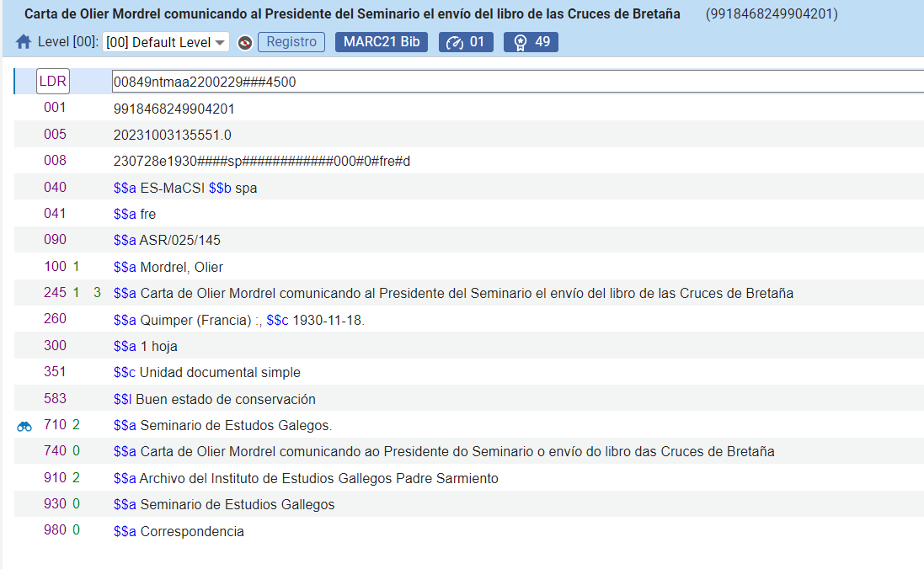Click the record title in the header bar
Screen dimensions: 924x569
click(x=352, y=13)
